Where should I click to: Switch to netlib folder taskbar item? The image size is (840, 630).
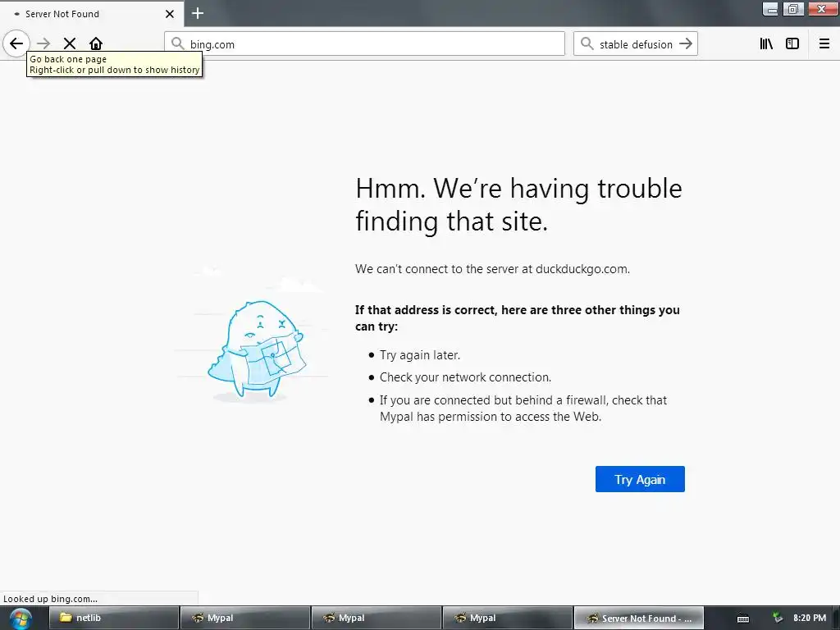pyautogui.click(x=113, y=618)
